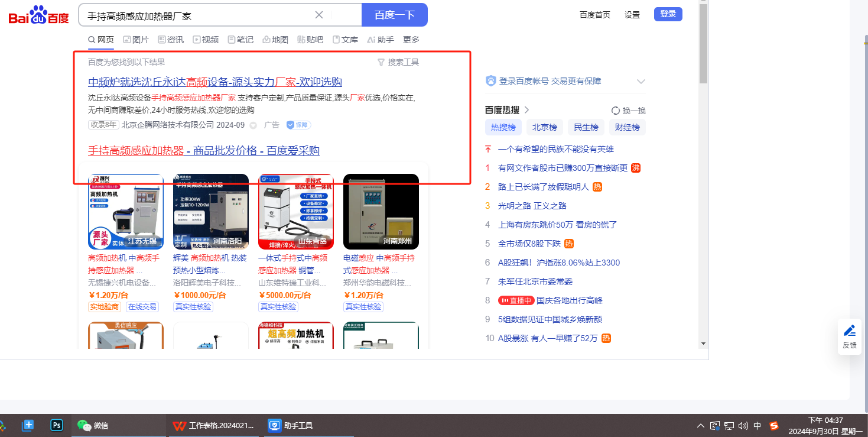Open the 设置 settings link
Viewport: 868px width, 437px height.
(x=632, y=15)
